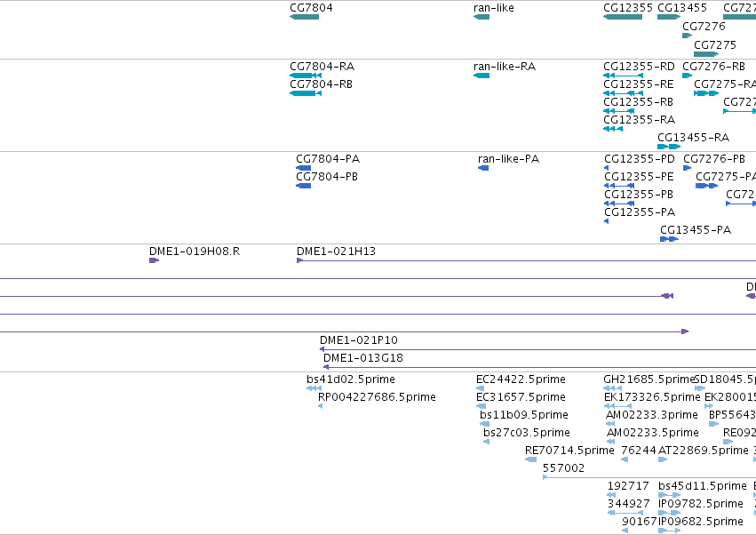This screenshot has width=756, height=535.
Task: Click the ran-like-RA transcript label
Action: (x=505, y=66)
